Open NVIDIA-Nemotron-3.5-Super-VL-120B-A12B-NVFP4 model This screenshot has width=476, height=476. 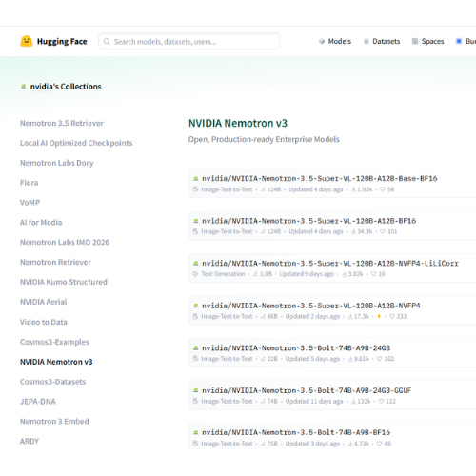[x=311, y=306]
